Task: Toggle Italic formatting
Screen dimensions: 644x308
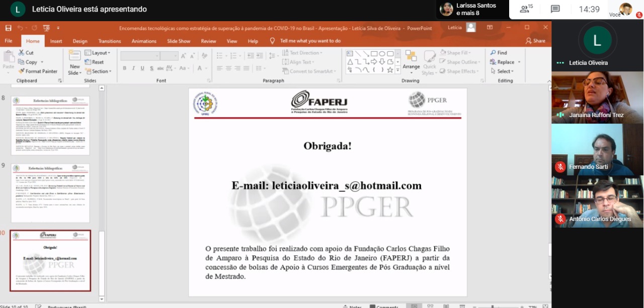Action: [133, 68]
